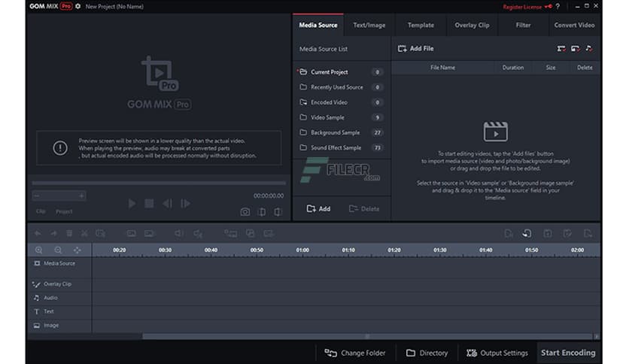Click the timeline Undo arrow
This screenshot has width=629, height=364.
tap(38, 233)
